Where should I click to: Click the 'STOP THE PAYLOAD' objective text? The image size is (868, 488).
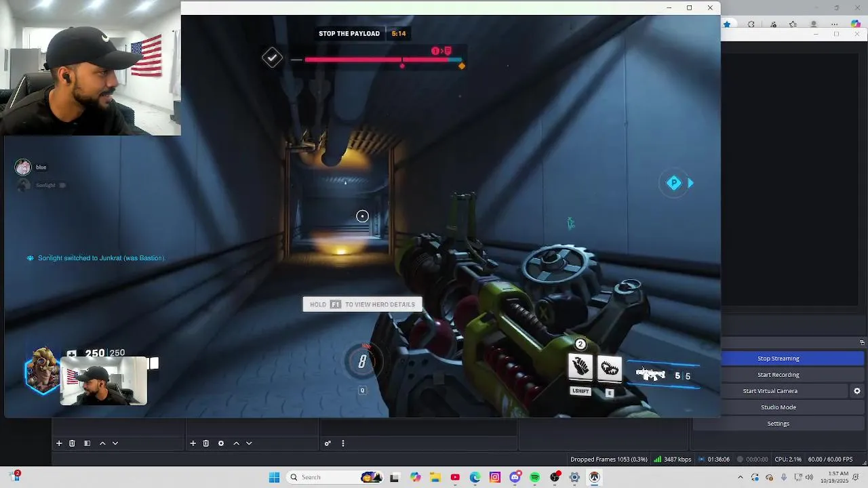click(x=349, y=33)
